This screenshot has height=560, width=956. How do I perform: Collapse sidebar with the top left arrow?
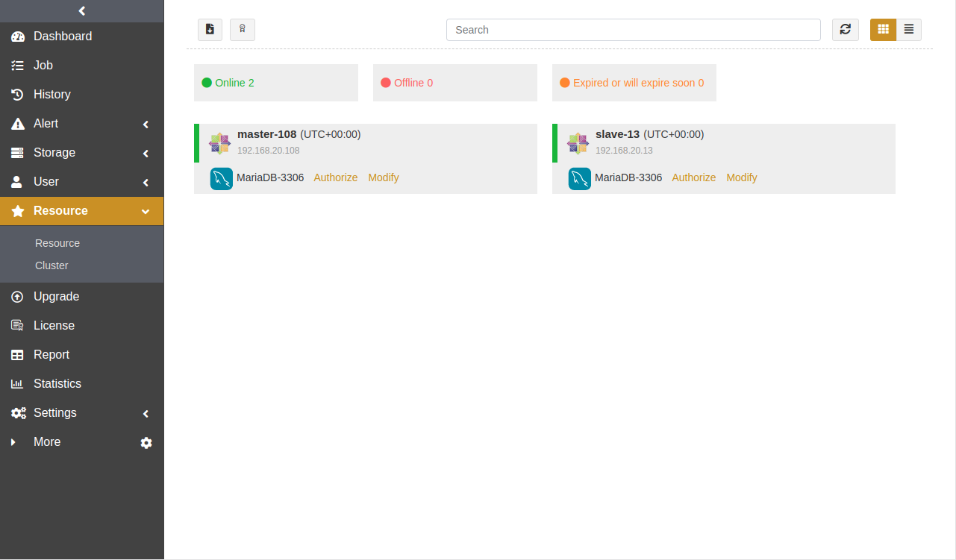pyautogui.click(x=82, y=10)
